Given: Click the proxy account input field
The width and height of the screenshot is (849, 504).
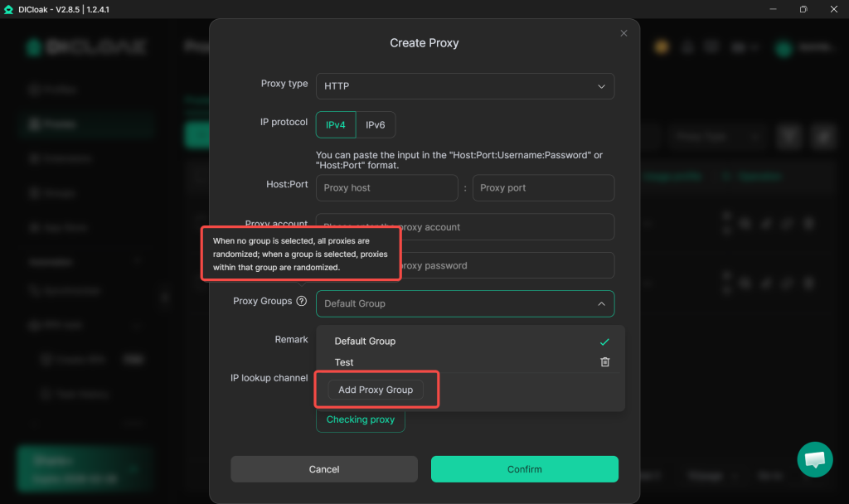Looking at the screenshot, I should pyautogui.click(x=506, y=227).
